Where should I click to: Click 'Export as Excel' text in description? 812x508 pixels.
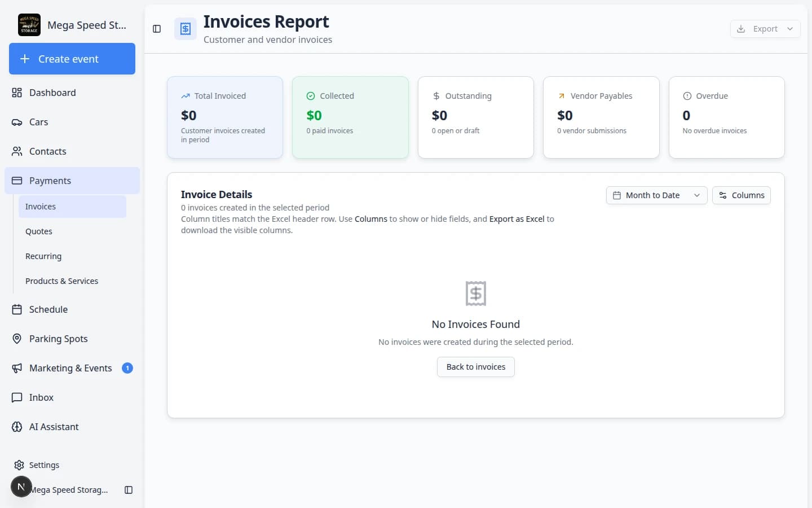point(517,219)
